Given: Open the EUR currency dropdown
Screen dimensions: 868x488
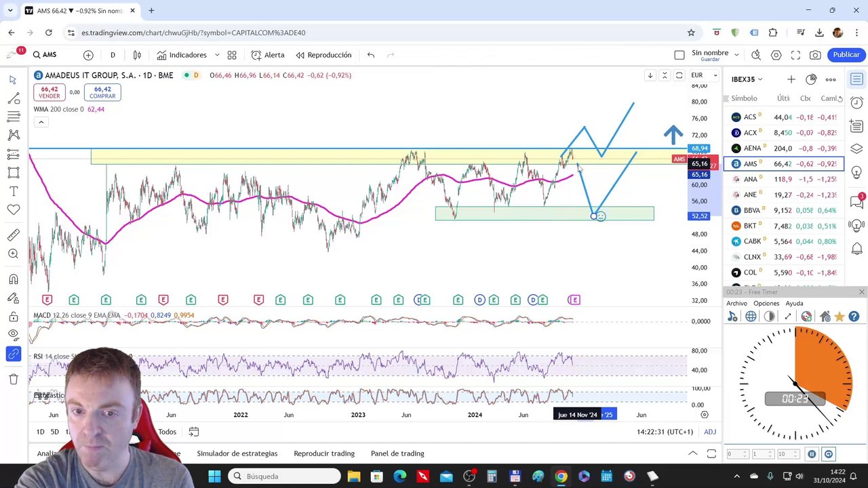Looking at the screenshot, I should click(704, 75).
